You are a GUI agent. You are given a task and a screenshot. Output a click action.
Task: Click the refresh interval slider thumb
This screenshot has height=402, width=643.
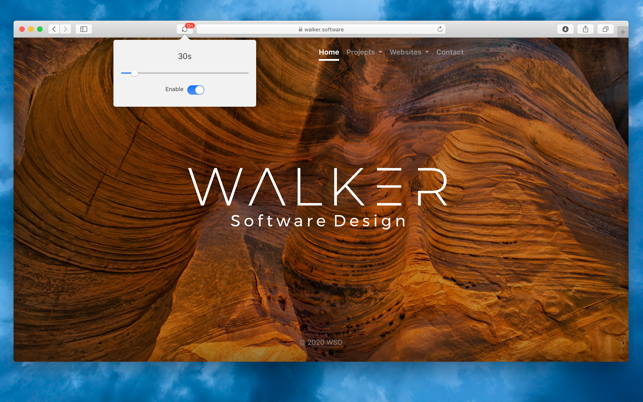[x=134, y=73]
